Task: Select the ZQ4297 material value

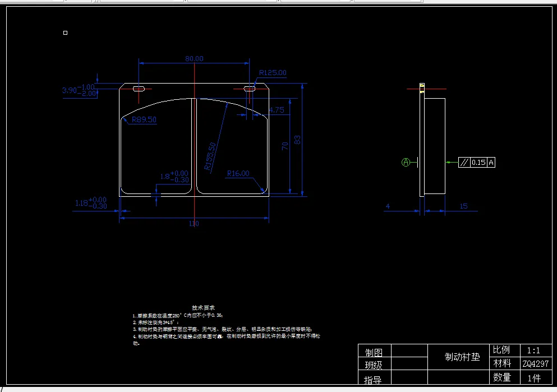Action: tap(536, 364)
